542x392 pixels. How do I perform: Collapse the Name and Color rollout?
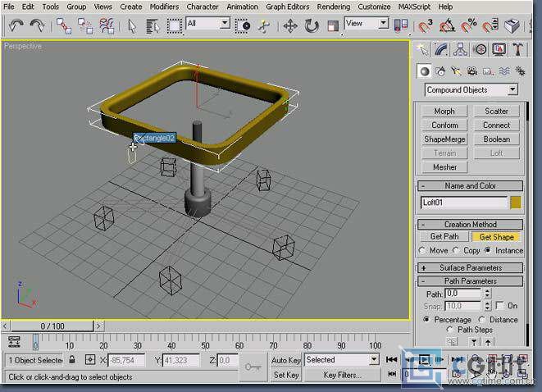470,186
